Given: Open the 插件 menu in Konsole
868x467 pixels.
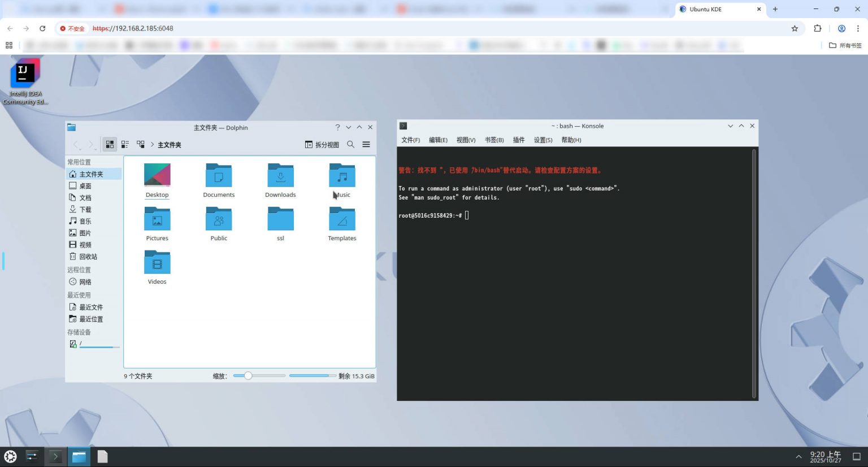Looking at the screenshot, I should (518, 140).
